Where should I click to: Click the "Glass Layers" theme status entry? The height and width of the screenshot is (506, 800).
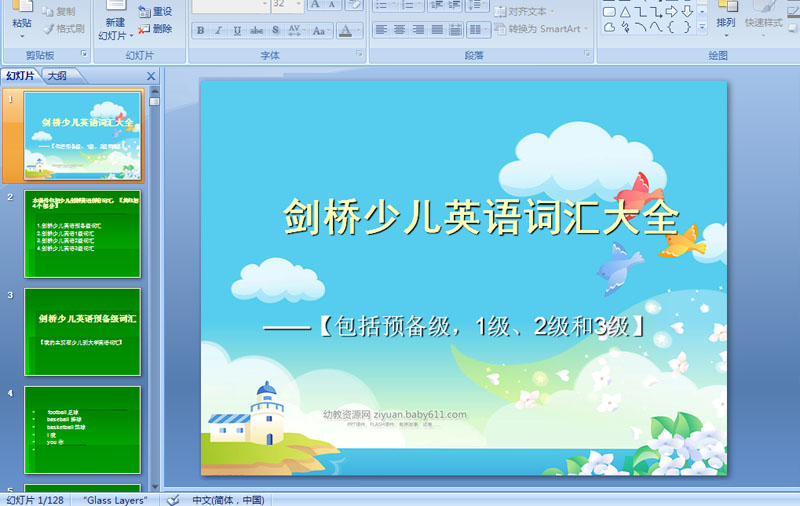coord(115,500)
